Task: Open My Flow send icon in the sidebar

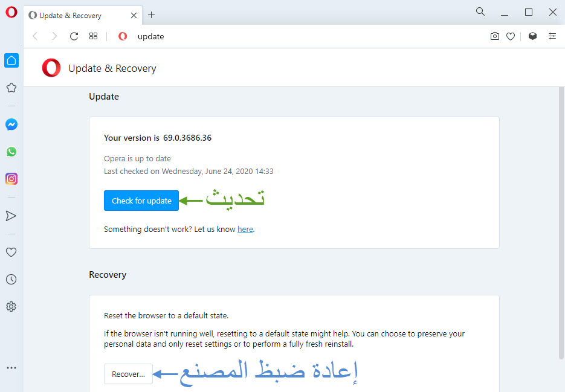Action: [x=11, y=216]
